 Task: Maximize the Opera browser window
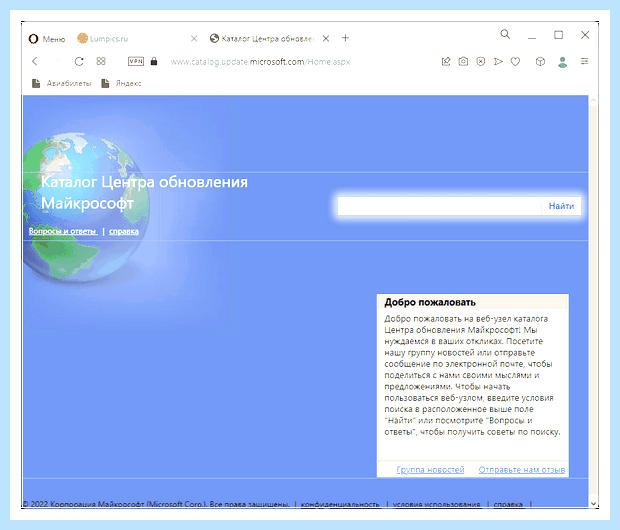(x=558, y=35)
